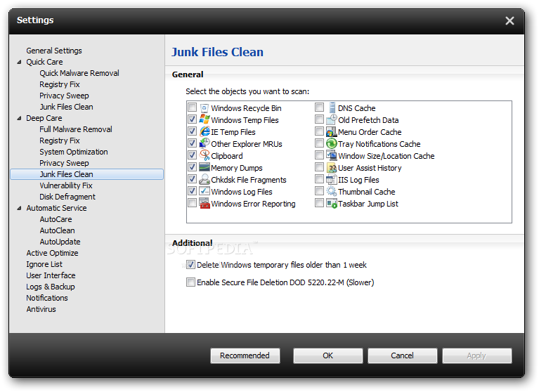539x392 pixels.
Task: Disable Other Explorer MRUs scanning
Action: [192, 143]
